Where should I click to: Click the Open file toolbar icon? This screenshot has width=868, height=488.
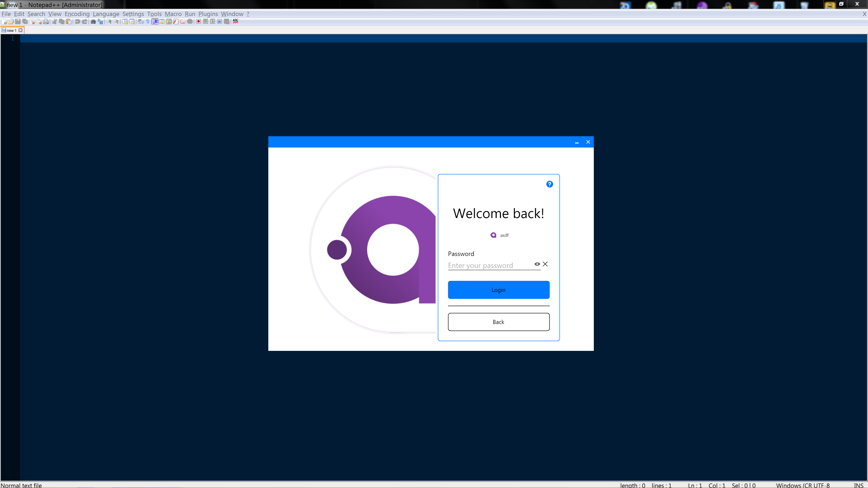coord(11,21)
